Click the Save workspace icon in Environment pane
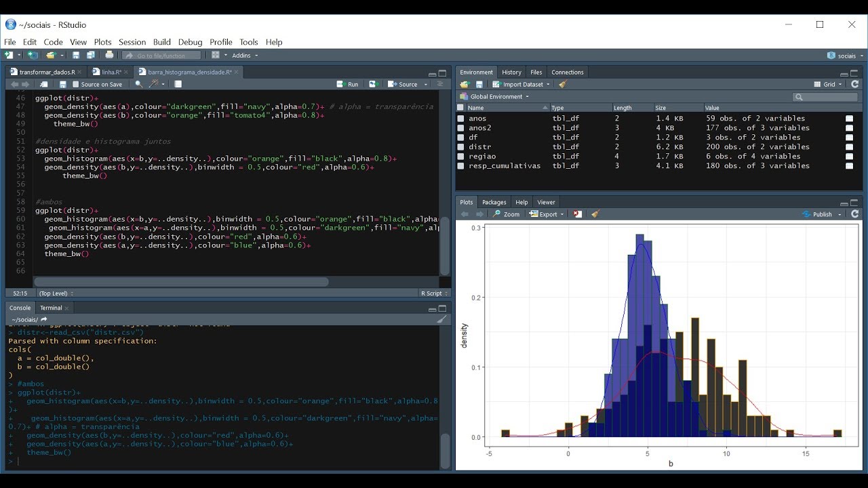 click(x=479, y=85)
